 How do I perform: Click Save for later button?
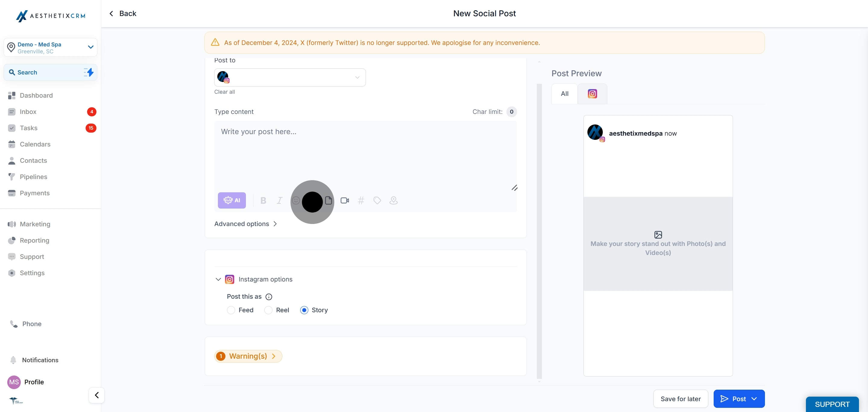[680, 398]
